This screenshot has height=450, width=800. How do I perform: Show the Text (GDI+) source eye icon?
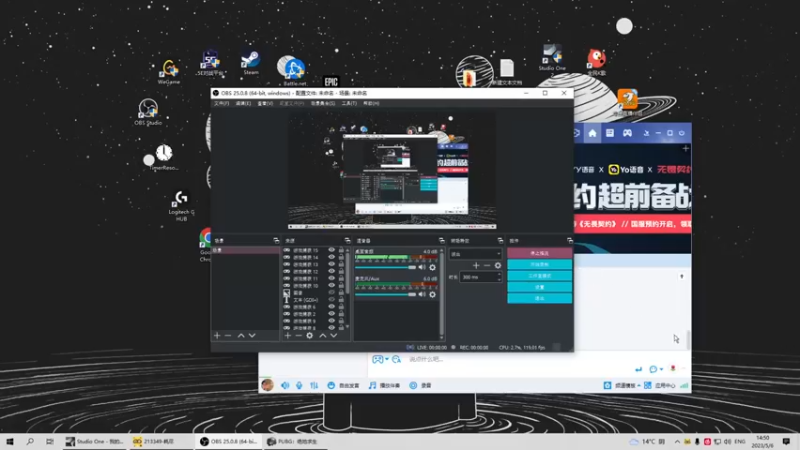pyautogui.click(x=332, y=300)
